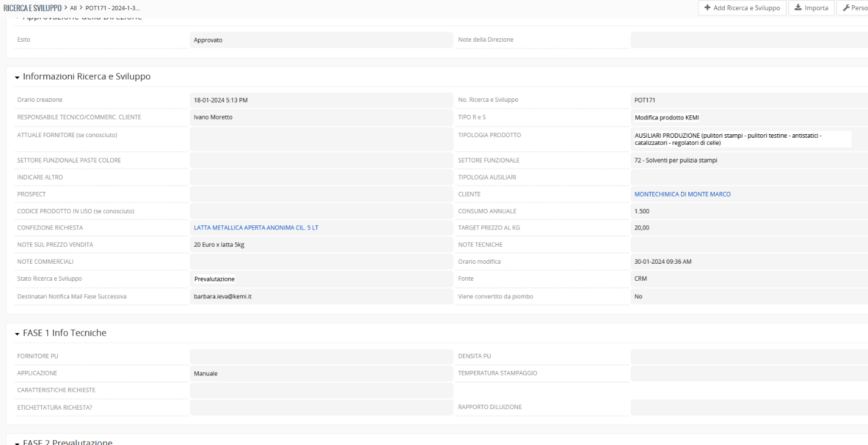Open the MONTECHIMICA DI MONTE MARCO client link
Viewport: 868px width, 445px height.
point(682,194)
